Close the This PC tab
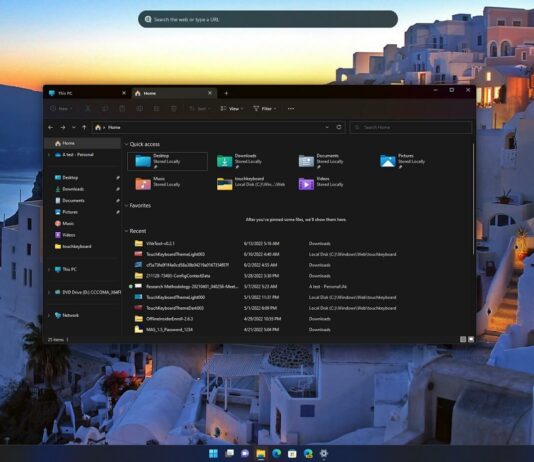Image resolution: width=534 pixels, height=462 pixels. 124,93
